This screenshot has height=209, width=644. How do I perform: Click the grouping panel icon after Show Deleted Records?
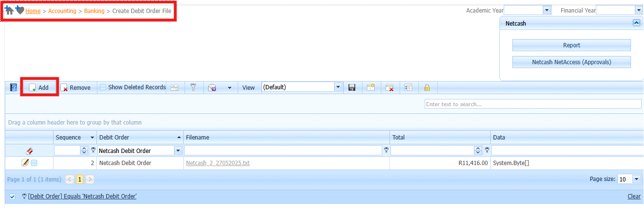pos(174,87)
